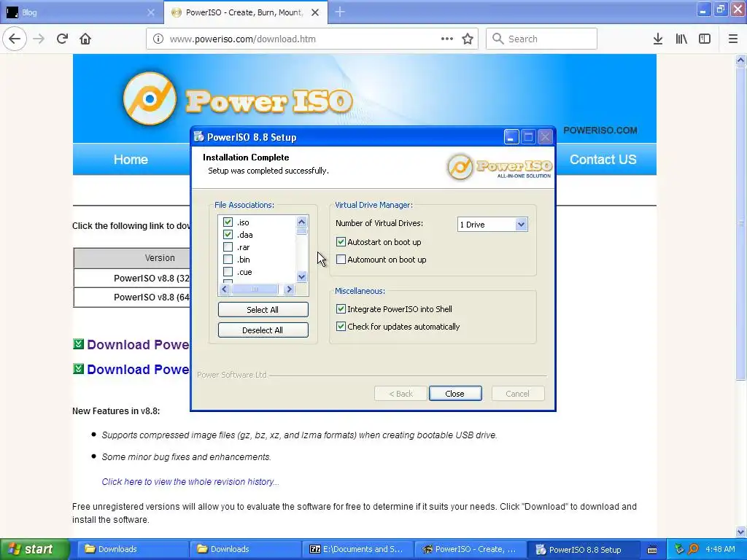Restore down the Firefox window

click(720, 9)
